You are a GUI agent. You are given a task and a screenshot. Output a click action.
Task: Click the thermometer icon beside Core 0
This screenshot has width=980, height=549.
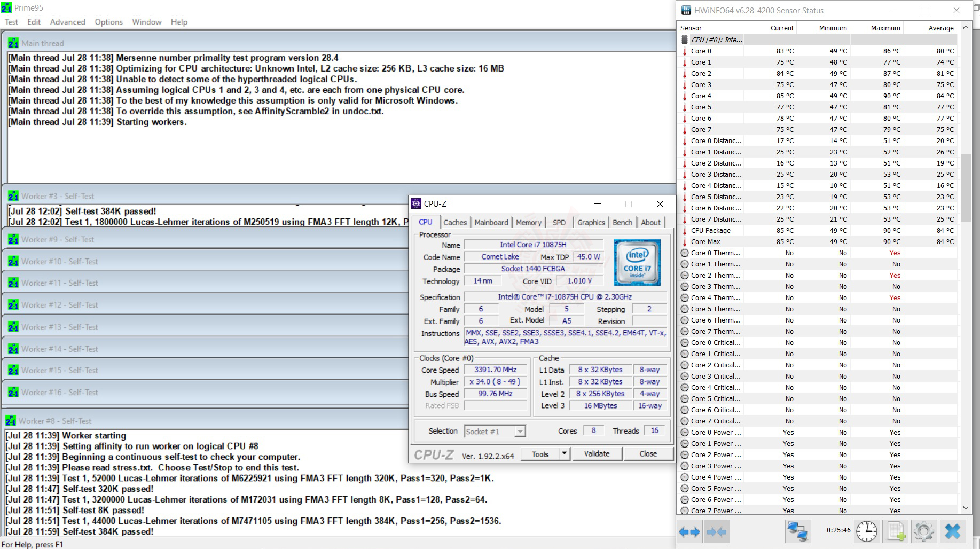pyautogui.click(x=685, y=51)
